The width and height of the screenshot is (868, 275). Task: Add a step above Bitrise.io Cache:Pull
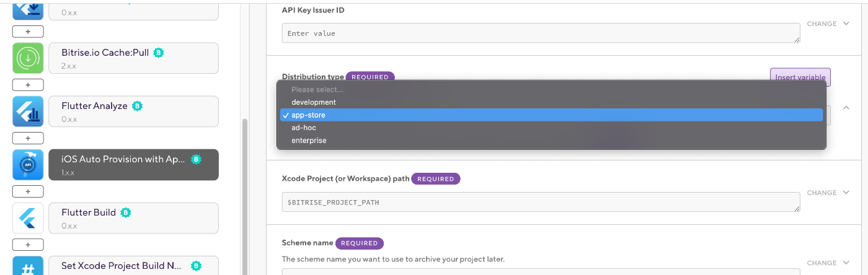click(28, 32)
